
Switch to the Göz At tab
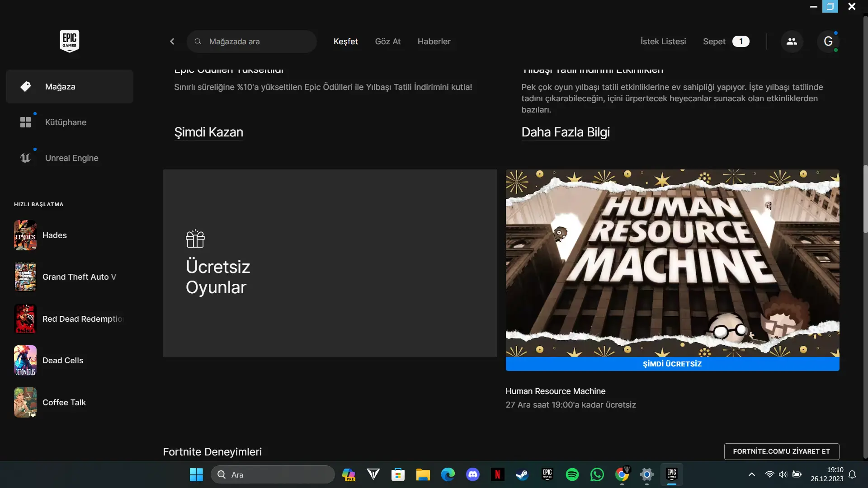point(388,42)
